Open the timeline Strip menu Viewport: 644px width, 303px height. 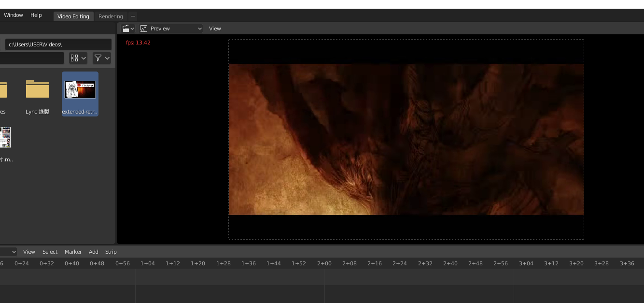click(x=111, y=252)
